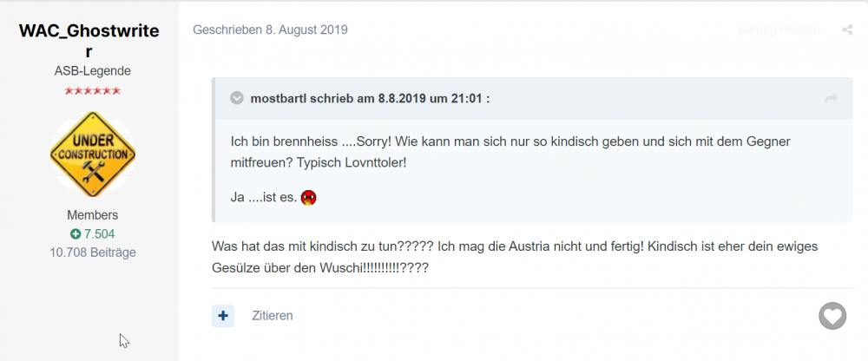
Task: Click the plus multi-quote button
Action: pos(223,316)
